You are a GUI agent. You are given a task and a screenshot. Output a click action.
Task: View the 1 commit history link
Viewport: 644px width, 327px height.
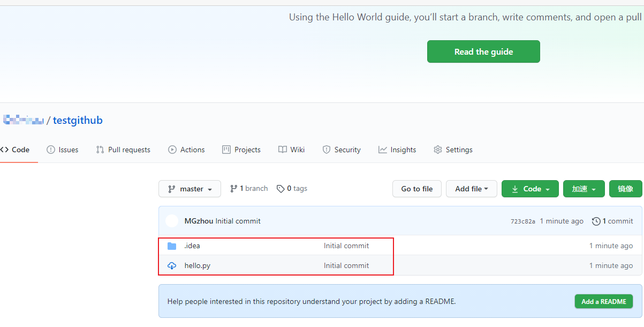click(612, 221)
